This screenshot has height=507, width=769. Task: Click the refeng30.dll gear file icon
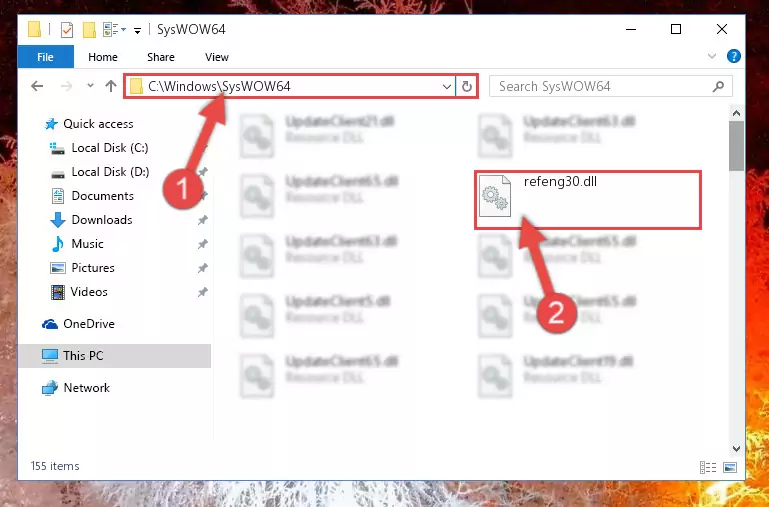(x=494, y=196)
